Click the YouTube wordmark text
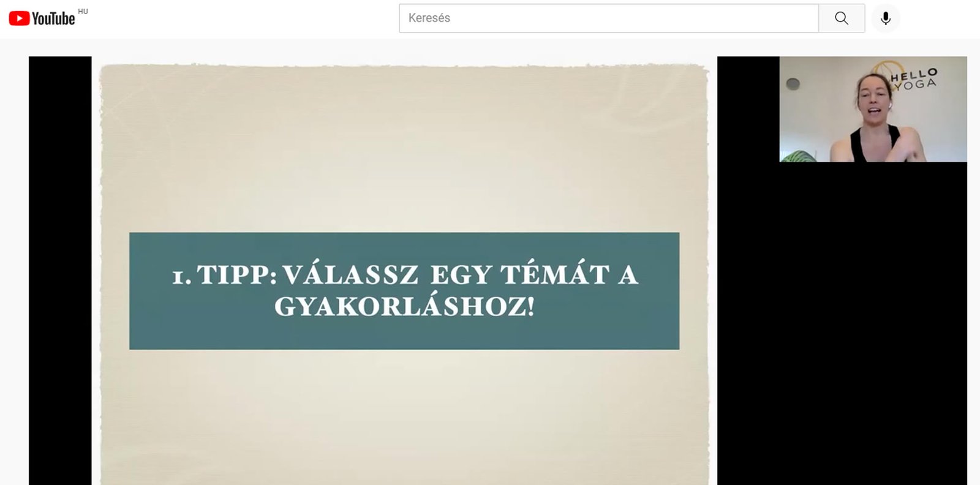 coord(53,19)
